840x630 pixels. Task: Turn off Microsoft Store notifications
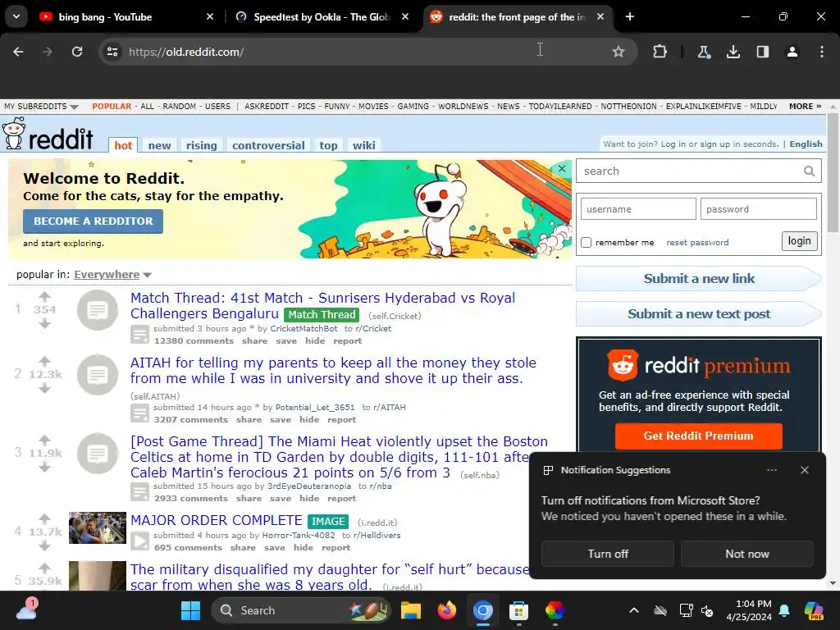coord(608,554)
